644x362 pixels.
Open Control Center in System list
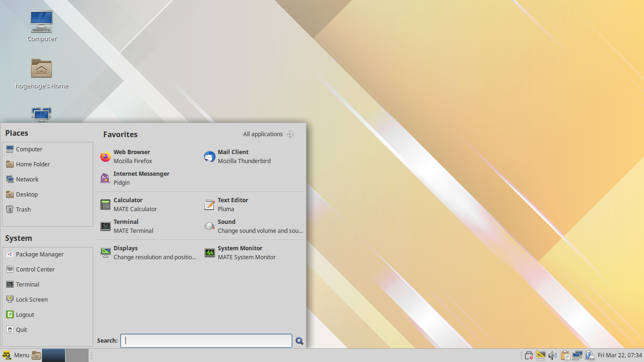point(48,270)
